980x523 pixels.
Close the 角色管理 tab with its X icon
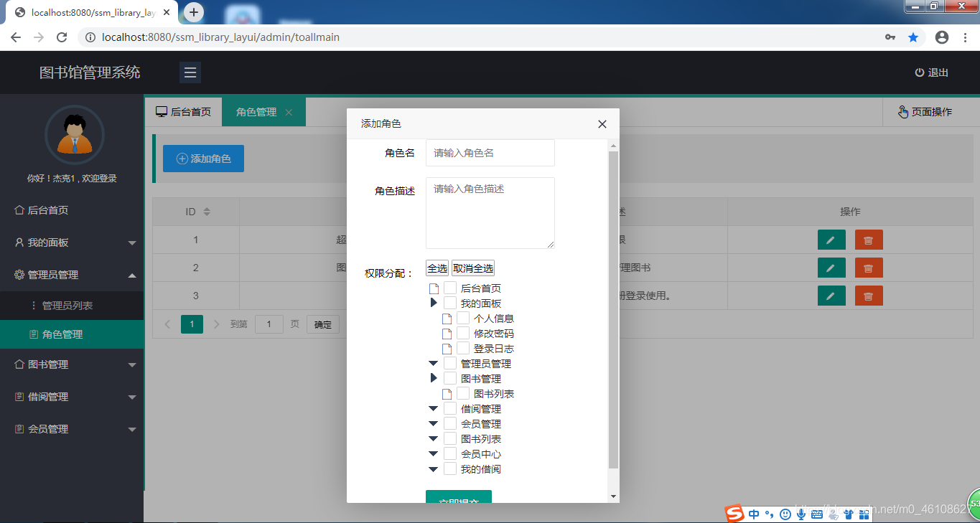289,113
